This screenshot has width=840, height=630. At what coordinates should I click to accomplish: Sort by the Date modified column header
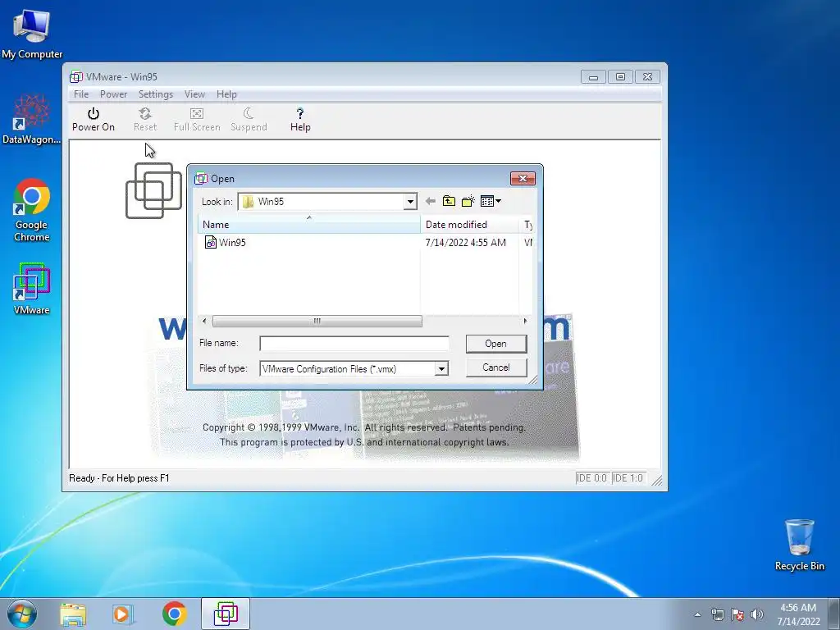(x=469, y=225)
